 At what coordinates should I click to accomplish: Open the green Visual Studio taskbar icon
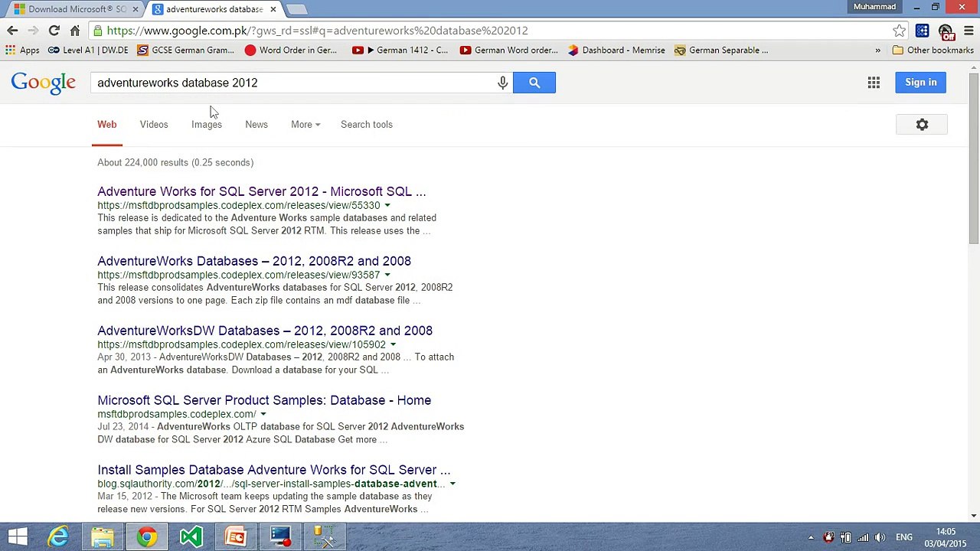tap(191, 536)
